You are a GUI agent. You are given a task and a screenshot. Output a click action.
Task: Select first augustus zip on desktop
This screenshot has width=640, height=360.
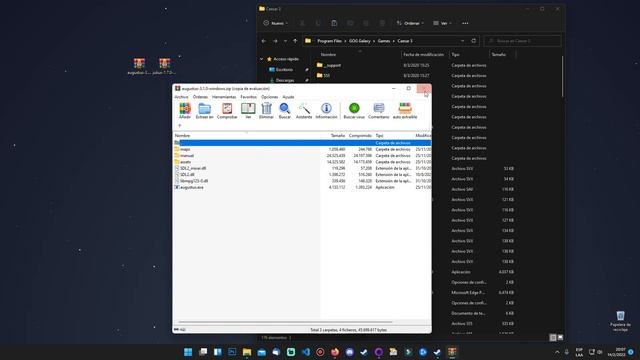139,67
